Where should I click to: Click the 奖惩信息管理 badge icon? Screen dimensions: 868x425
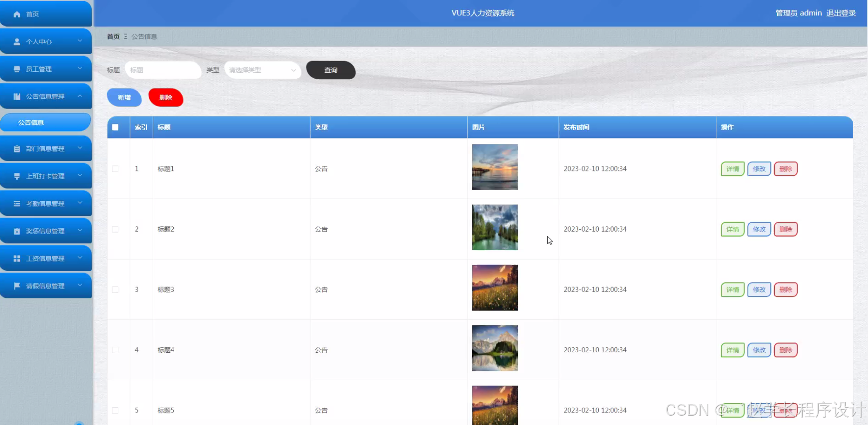point(17,231)
